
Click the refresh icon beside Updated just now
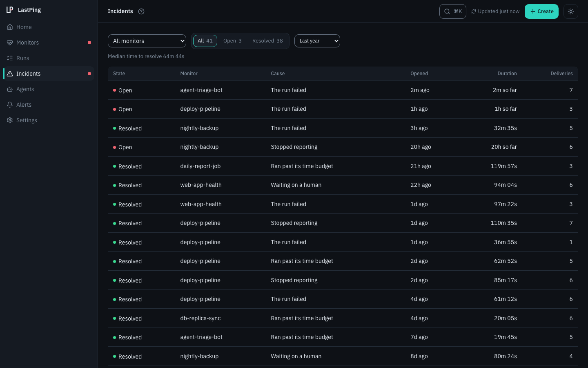point(474,11)
